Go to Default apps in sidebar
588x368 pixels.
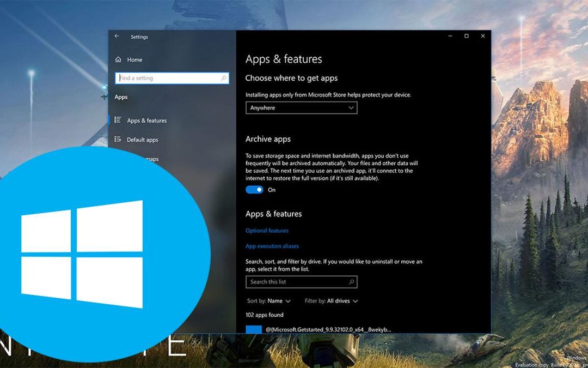[143, 140]
